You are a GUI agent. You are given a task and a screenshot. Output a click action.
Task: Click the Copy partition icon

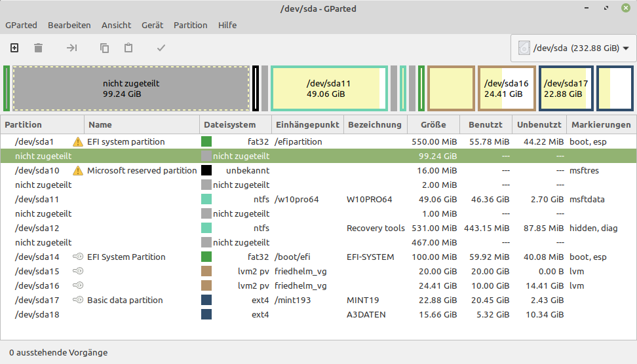(104, 48)
